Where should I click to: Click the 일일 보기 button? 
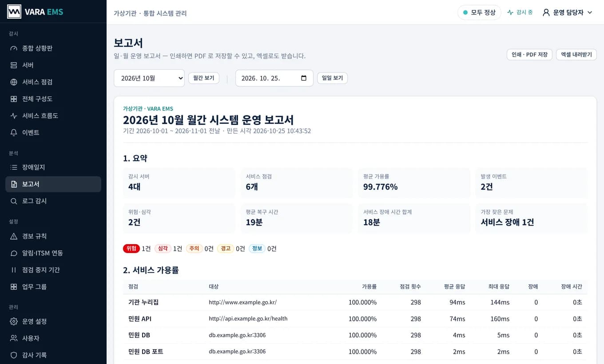(x=332, y=78)
